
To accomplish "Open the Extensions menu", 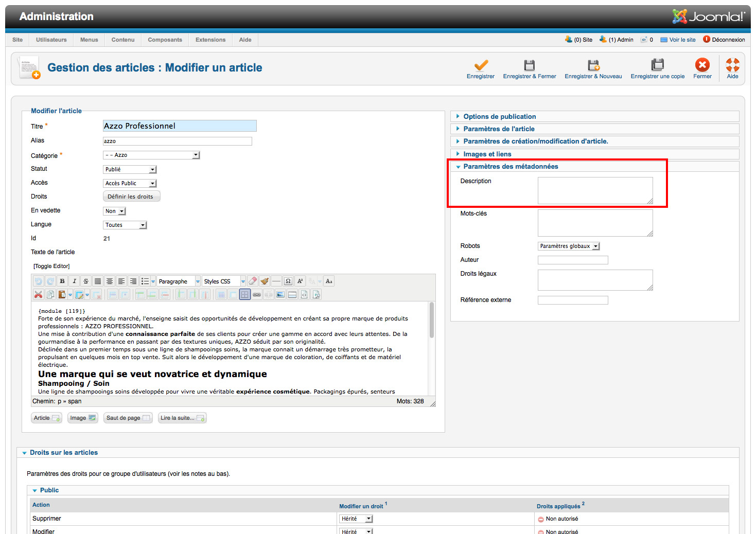I will click(210, 40).
